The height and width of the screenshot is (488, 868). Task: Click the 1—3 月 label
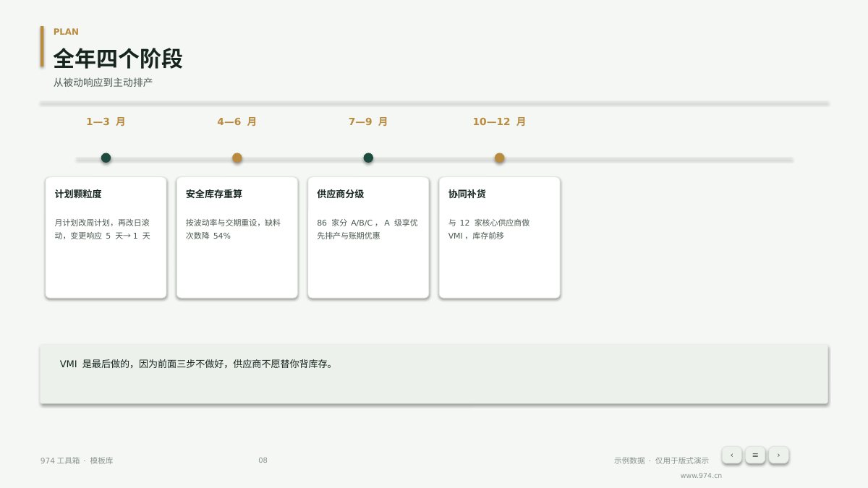click(x=106, y=121)
